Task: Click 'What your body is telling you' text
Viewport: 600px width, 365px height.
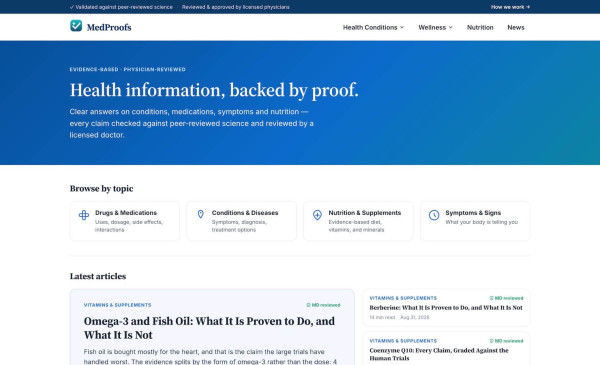Action: coord(482,222)
